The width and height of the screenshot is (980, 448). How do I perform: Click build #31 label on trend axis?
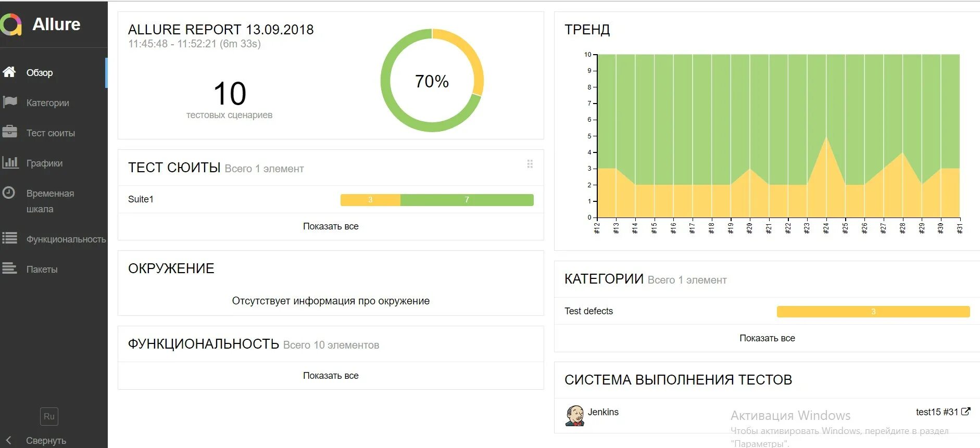click(x=960, y=228)
